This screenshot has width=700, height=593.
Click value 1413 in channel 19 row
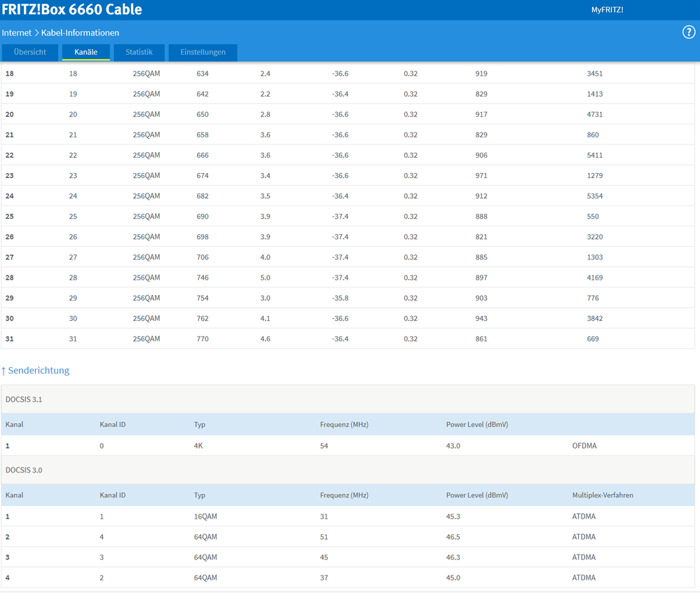(595, 94)
